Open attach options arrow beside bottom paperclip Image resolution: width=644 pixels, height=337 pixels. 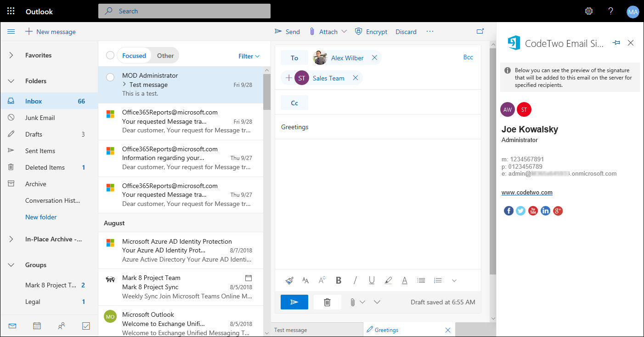pyautogui.click(x=362, y=302)
